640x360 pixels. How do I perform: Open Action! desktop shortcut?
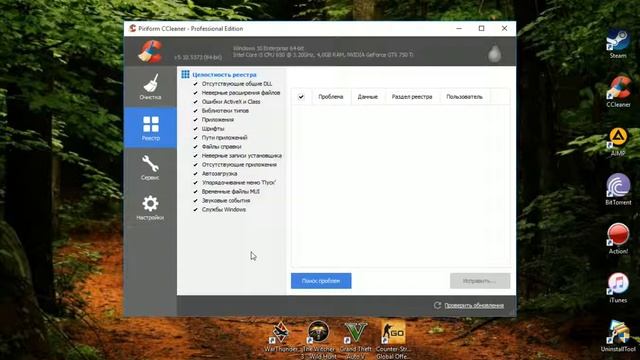(x=618, y=239)
